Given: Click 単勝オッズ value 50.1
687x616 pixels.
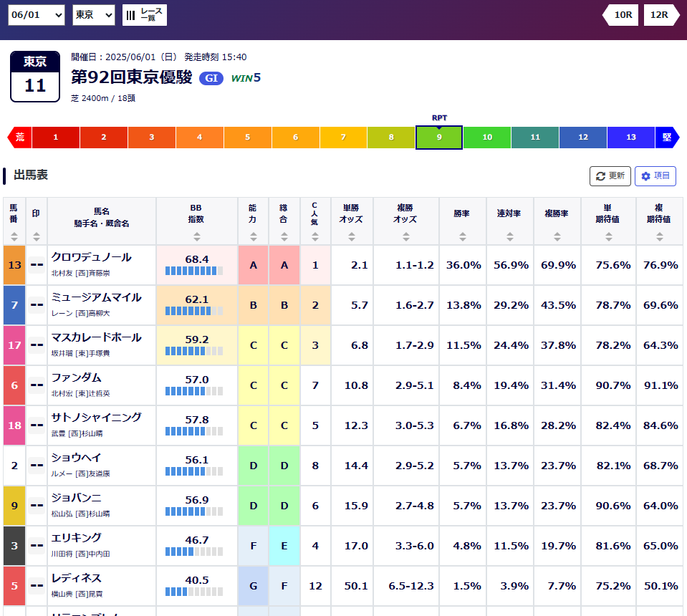Looking at the screenshot, I should (356, 586).
